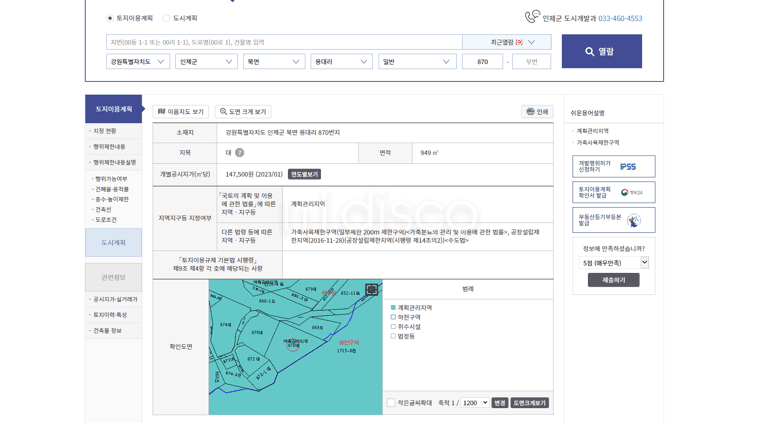The width and height of the screenshot is (760, 423).
Task: Click the parcel map thumbnail
Action: pyautogui.click(x=296, y=347)
